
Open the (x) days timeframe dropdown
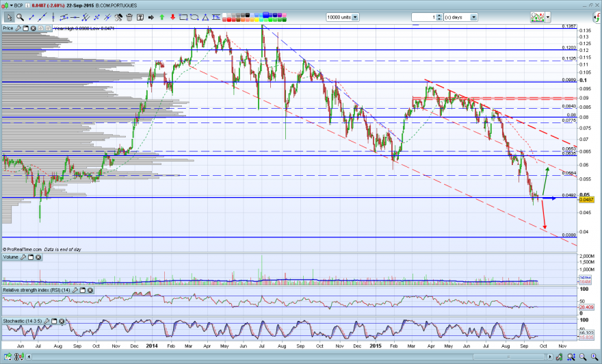(474, 17)
